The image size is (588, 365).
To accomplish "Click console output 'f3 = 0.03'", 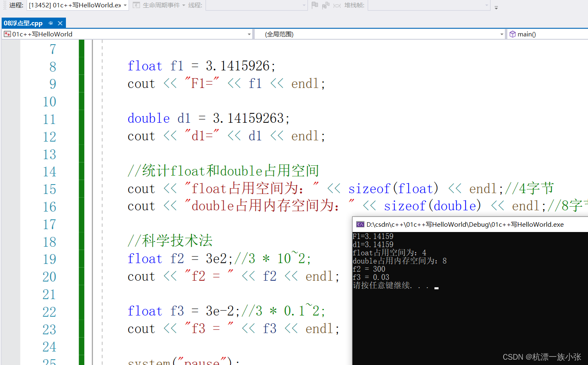I will (371, 277).
